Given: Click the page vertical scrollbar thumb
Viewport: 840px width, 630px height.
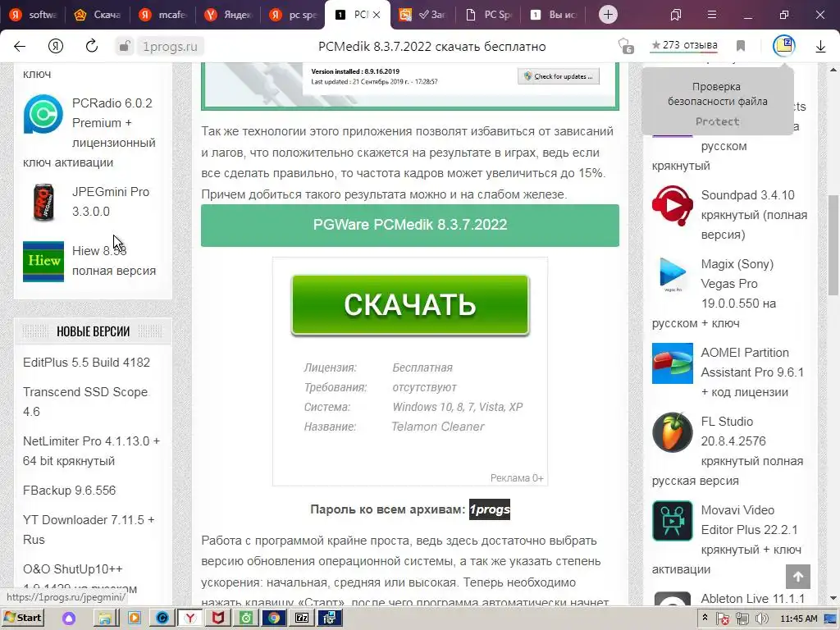Looking at the screenshot, I should click(833, 244).
